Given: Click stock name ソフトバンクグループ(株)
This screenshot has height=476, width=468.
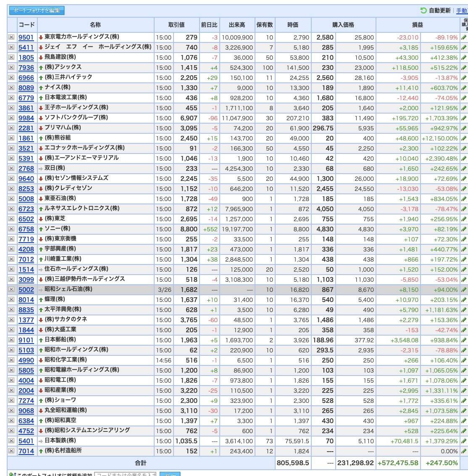Looking at the screenshot, I should [76, 117].
